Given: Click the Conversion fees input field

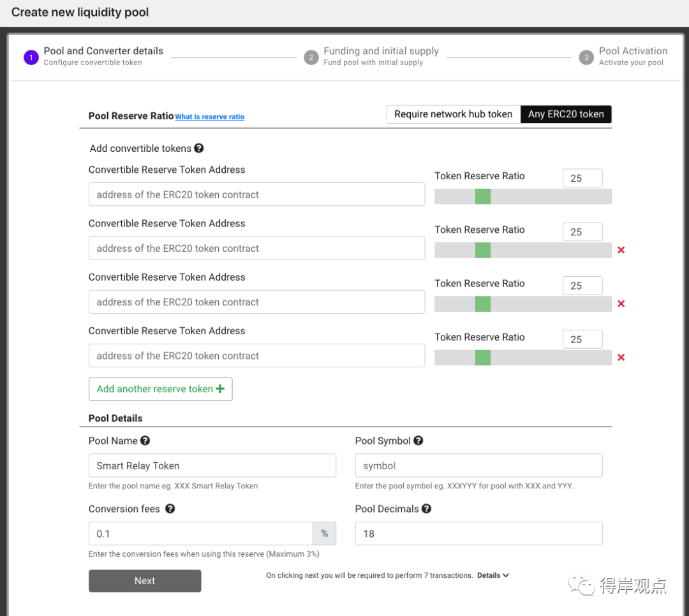Looking at the screenshot, I should click(201, 534).
